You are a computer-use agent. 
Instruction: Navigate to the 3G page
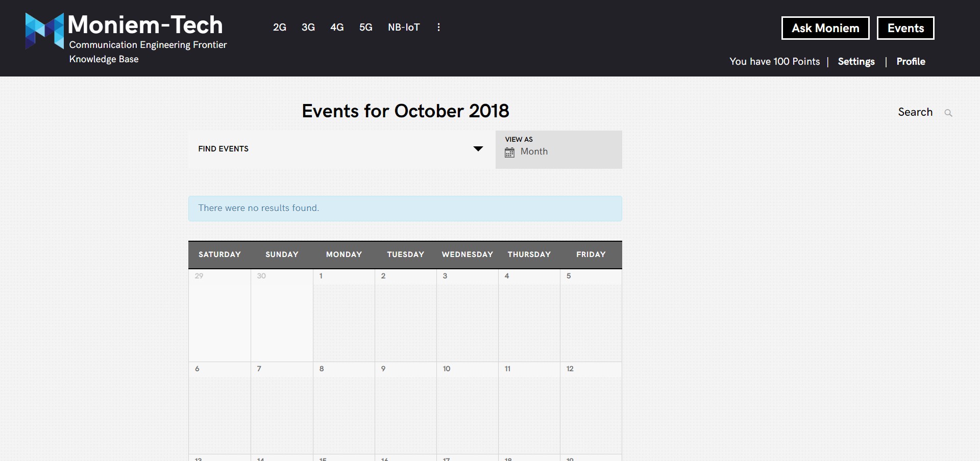click(308, 28)
